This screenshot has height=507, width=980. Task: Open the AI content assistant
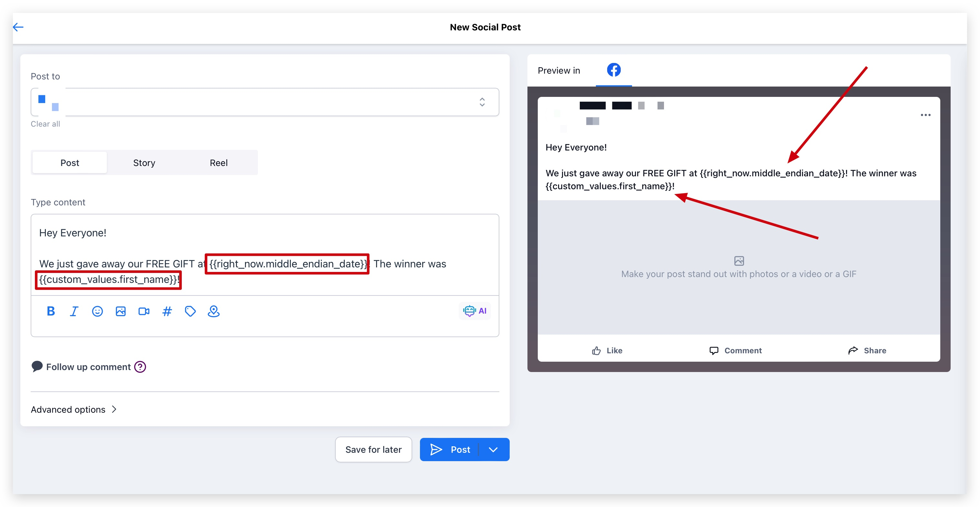(x=475, y=311)
